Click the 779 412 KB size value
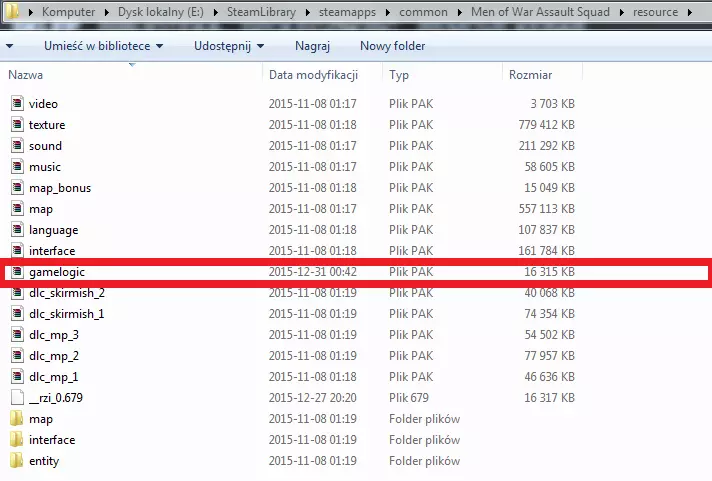Image resolution: width=712 pixels, height=481 pixels. click(547, 124)
